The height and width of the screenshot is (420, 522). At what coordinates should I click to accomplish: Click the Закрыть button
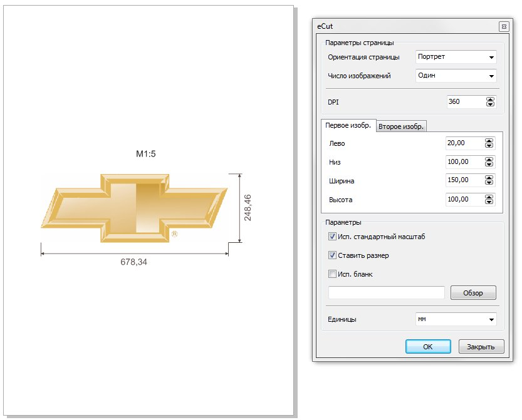481,347
